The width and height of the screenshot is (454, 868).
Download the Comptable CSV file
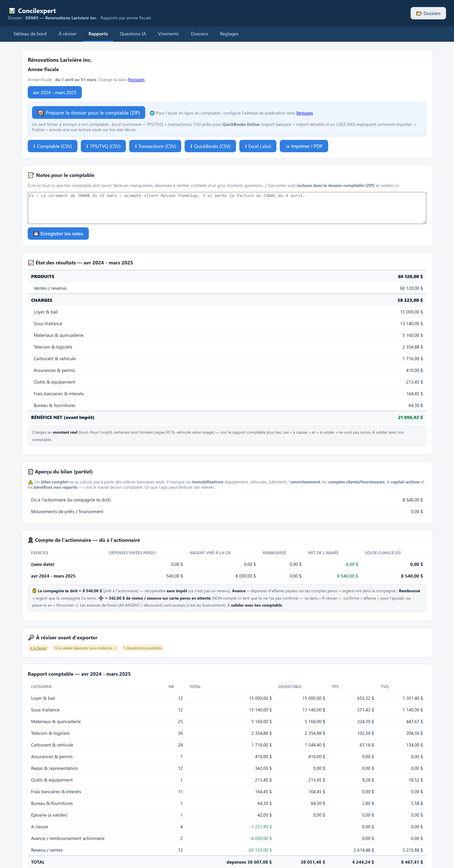53,146
